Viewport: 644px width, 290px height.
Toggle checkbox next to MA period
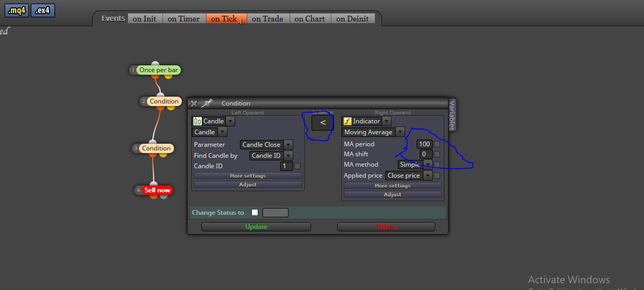click(437, 144)
